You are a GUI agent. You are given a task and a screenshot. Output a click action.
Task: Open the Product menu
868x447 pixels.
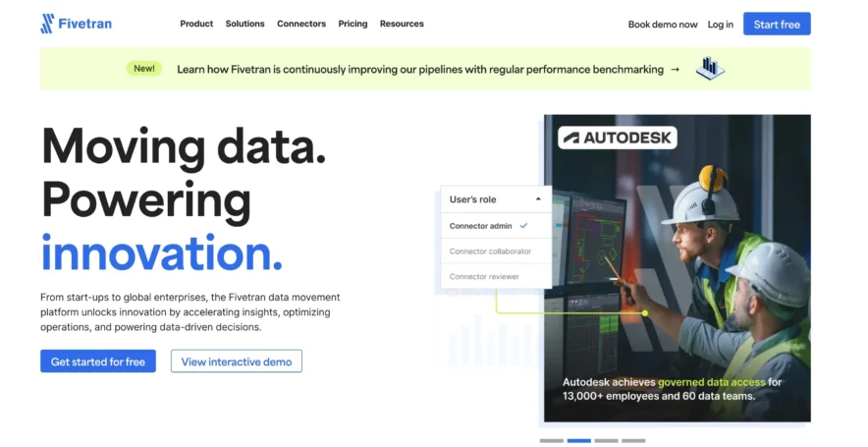click(x=196, y=24)
